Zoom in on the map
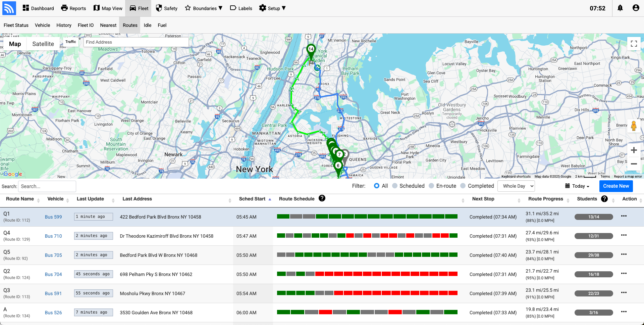This screenshot has height=325, width=644. (634, 150)
